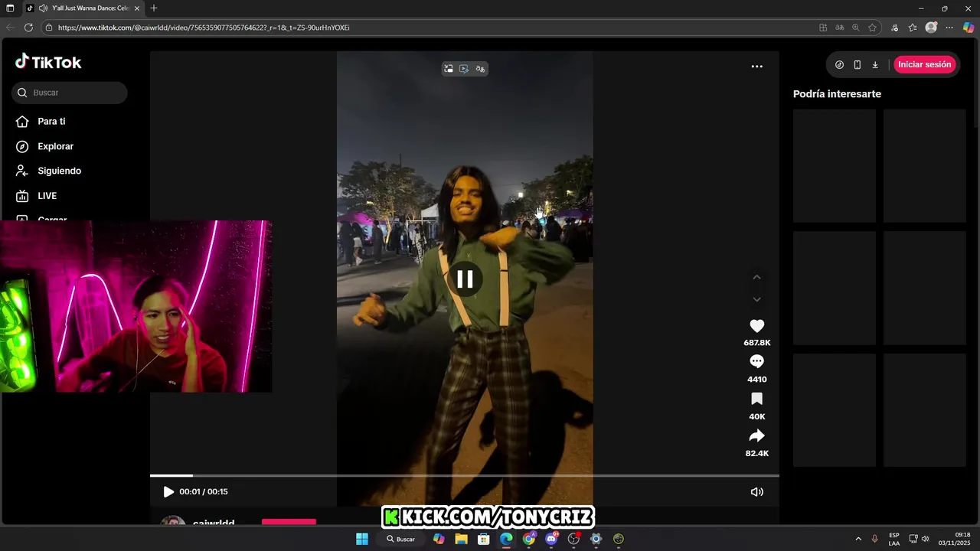This screenshot has height=551, width=980.
Task: Click the zoom magnifier in address bar
Action: [856, 28]
